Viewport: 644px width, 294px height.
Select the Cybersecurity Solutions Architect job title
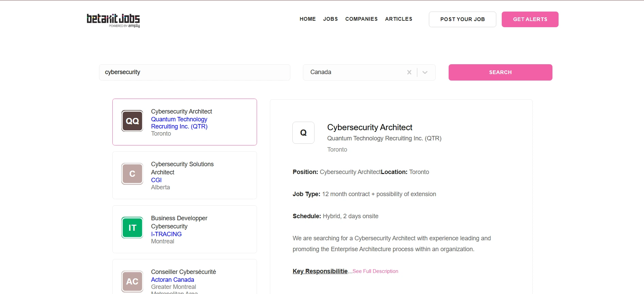point(182,168)
